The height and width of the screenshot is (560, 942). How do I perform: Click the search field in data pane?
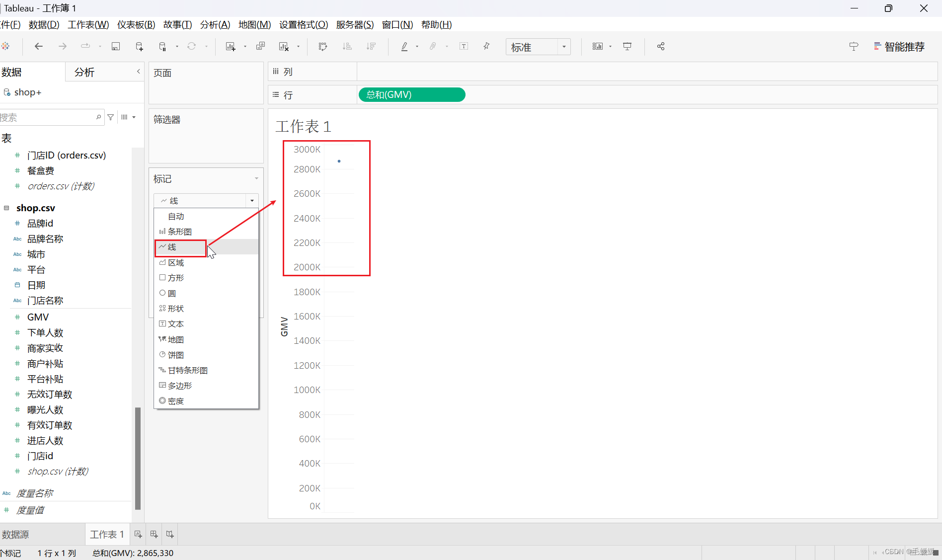click(52, 117)
